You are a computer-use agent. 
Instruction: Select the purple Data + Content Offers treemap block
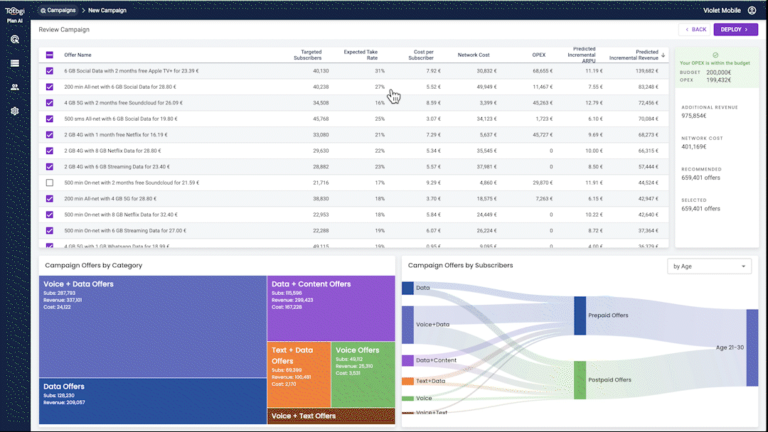330,308
